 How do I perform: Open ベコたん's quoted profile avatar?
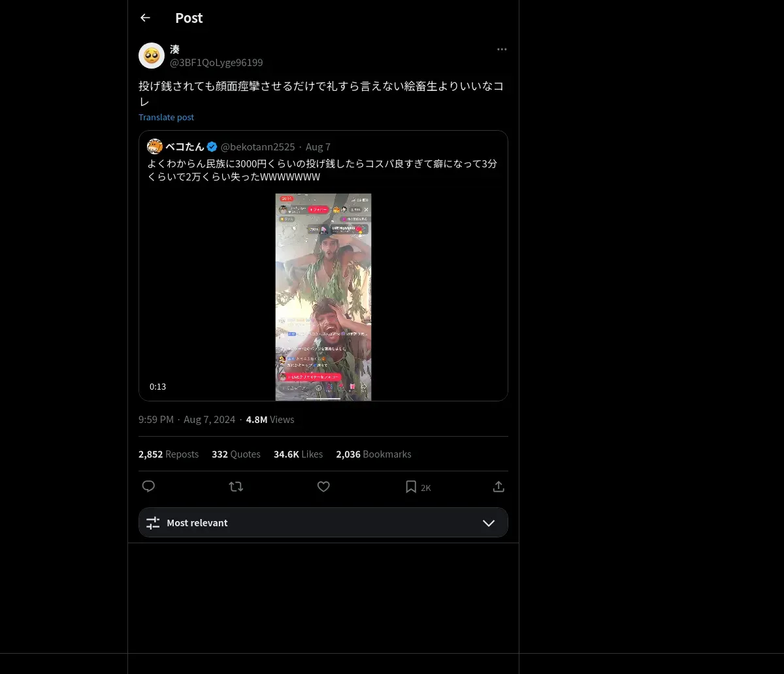[155, 146]
